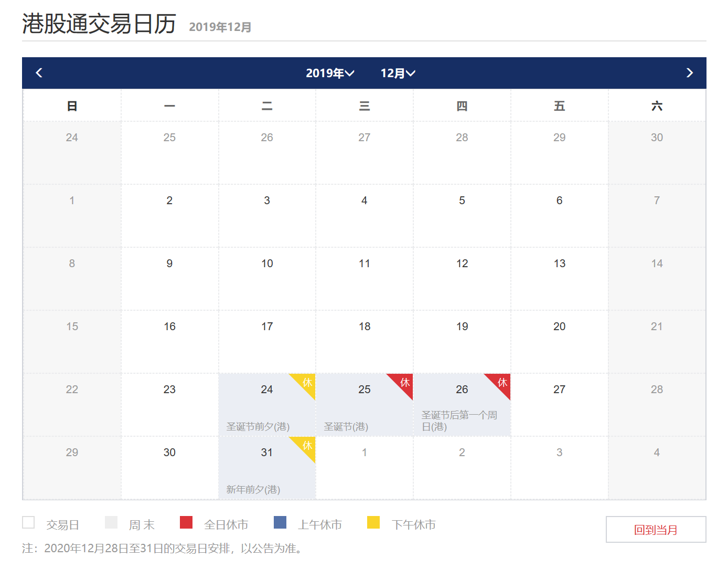
Task: Click red 休 badge on December 26
Action: (x=502, y=383)
